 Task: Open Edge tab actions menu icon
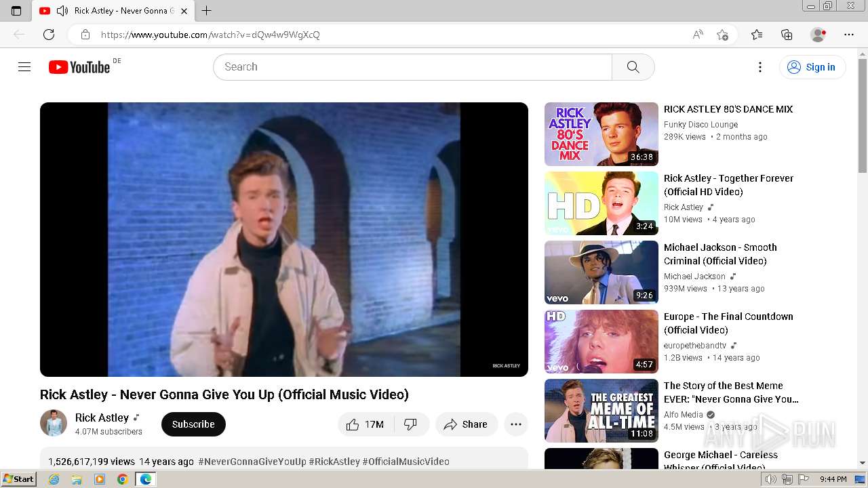16,11
